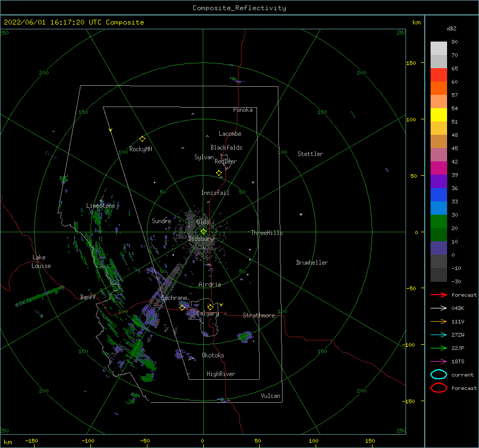Click the dBZ heading above the color scale
Viewport: 479px width, 448px height.
tap(451, 28)
